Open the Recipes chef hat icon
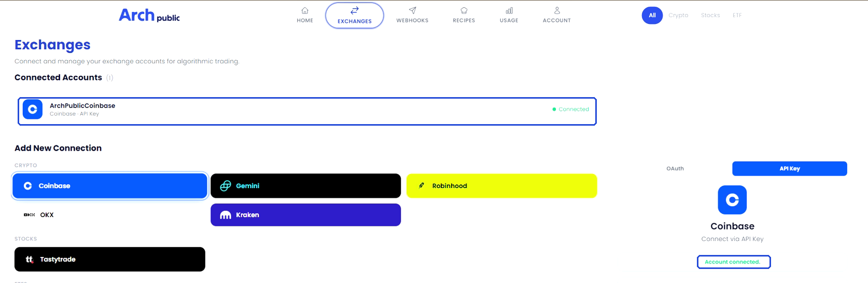Viewport: 868px width, 283px height. pos(464,10)
